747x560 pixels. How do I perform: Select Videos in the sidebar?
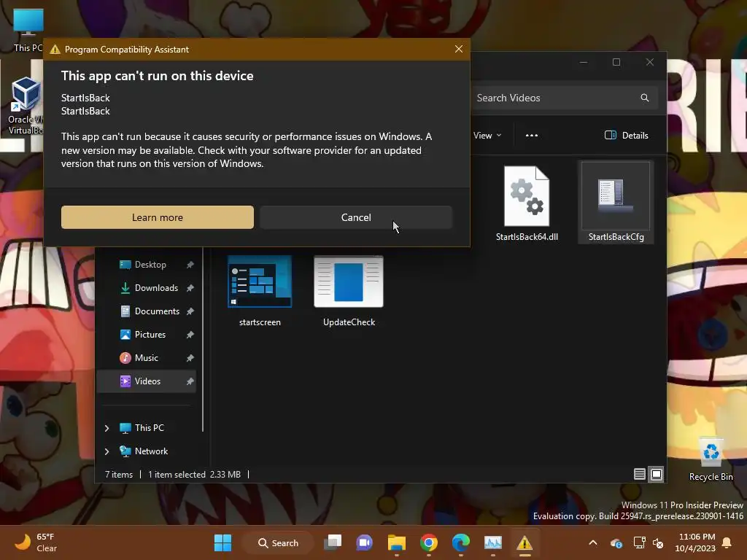click(146, 381)
